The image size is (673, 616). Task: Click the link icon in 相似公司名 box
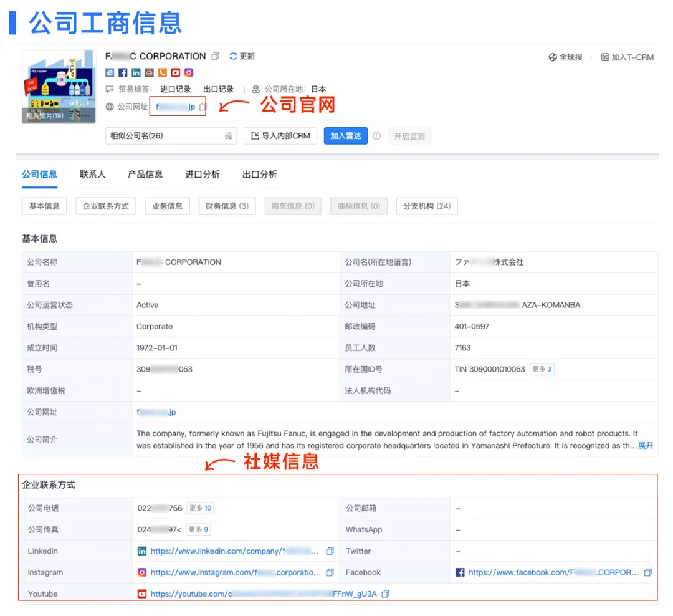click(228, 136)
